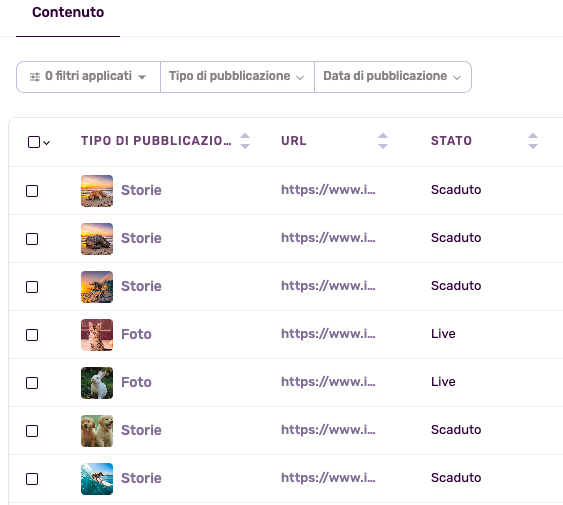
Task: Expand the 0 filtri applicati dropdown
Action: (88, 77)
